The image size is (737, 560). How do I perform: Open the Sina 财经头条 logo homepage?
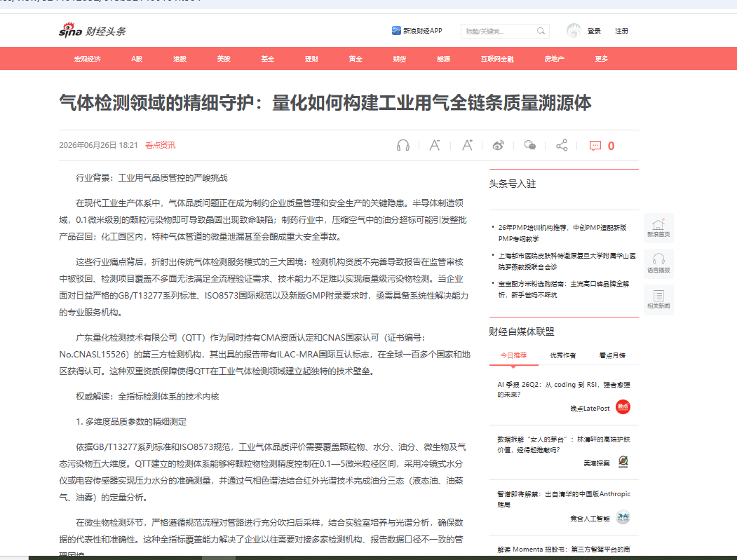point(93,31)
